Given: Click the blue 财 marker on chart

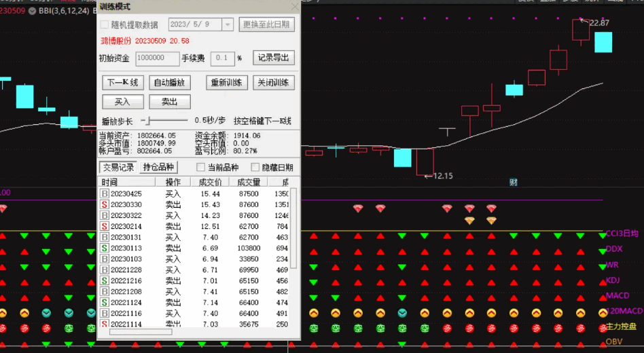Looking at the screenshot, I should tap(514, 182).
